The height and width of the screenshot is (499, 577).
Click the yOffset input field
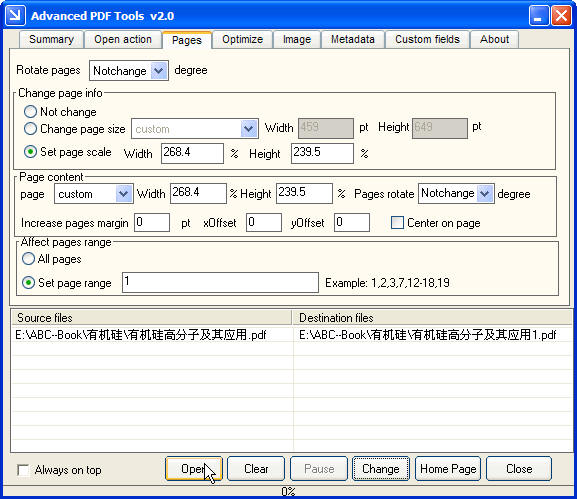352,223
